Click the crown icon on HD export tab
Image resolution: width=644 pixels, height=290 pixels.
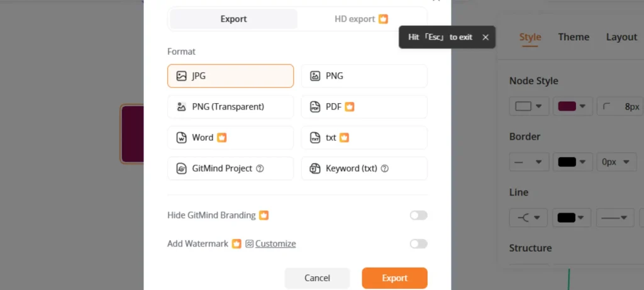click(383, 19)
